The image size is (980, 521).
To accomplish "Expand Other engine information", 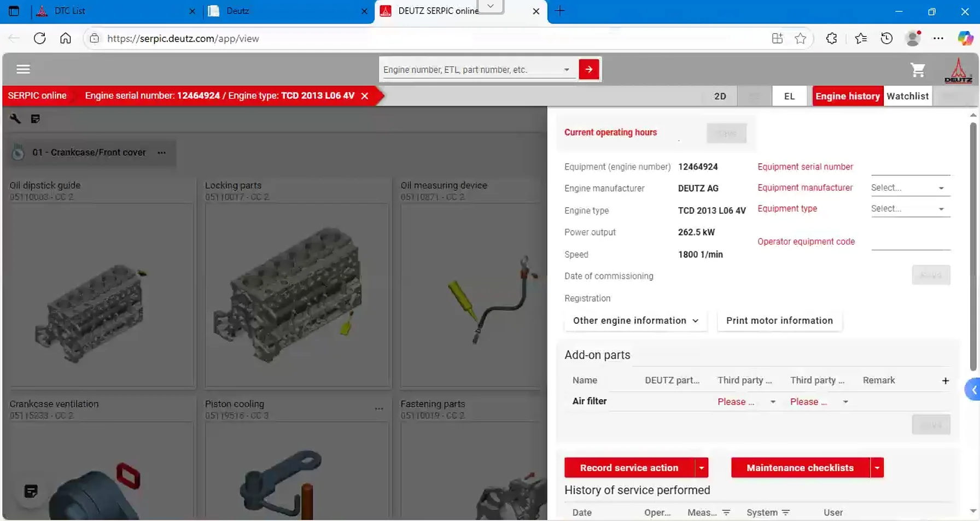I will [635, 321].
